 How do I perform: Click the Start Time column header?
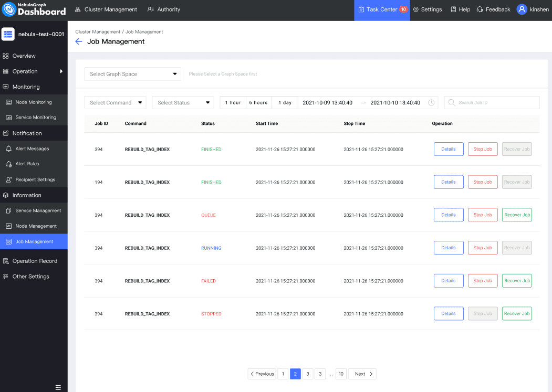267,123
